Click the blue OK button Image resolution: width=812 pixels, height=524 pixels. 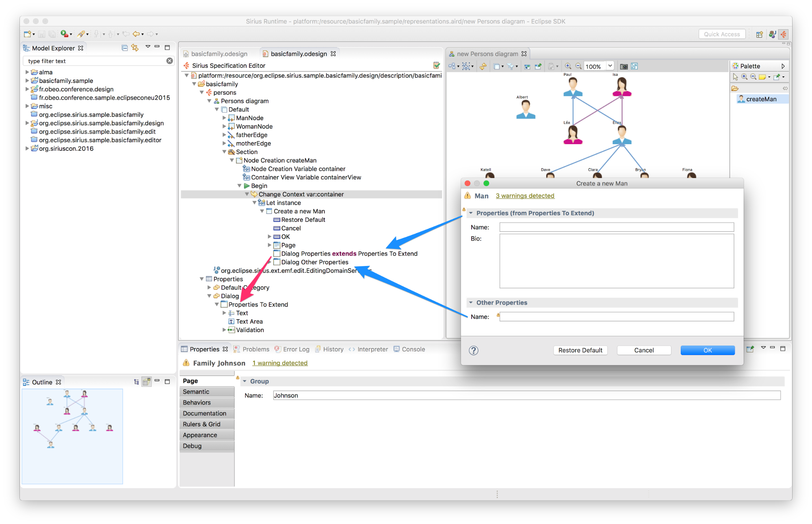tap(708, 350)
